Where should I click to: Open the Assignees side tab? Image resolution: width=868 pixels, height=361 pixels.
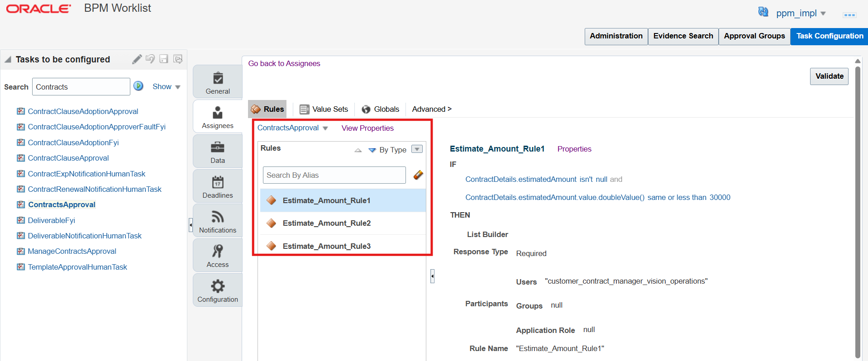pyautogui.click(x=218, y=116)
